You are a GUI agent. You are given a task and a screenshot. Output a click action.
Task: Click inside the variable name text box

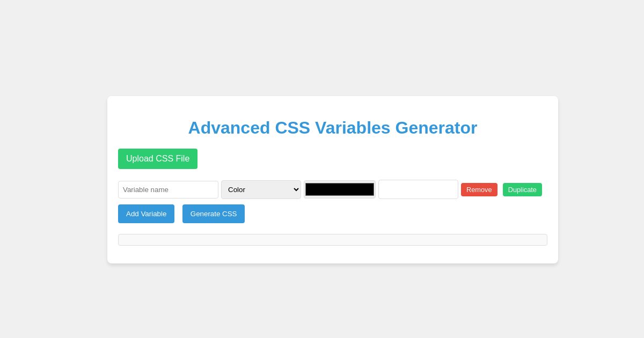[x=168, y=189]
